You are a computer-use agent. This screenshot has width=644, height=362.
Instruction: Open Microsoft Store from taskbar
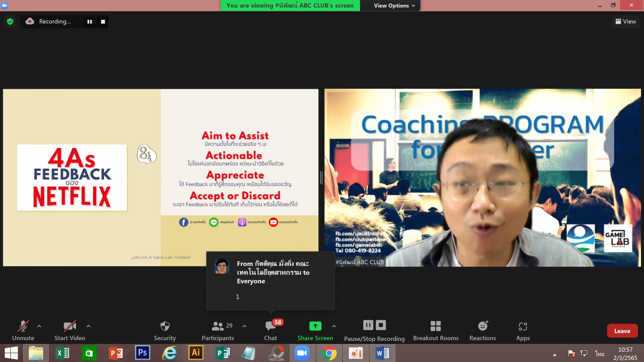pos(89,353)
